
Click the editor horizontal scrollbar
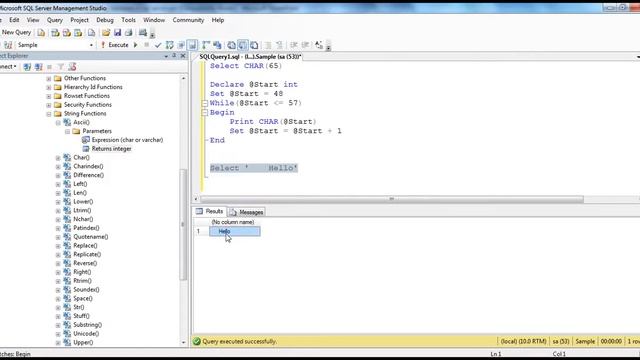tap(391, 199)
